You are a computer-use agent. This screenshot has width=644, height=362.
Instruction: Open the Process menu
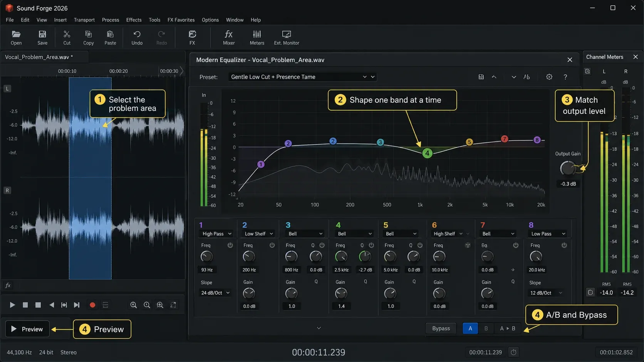(x=111, y=20)
